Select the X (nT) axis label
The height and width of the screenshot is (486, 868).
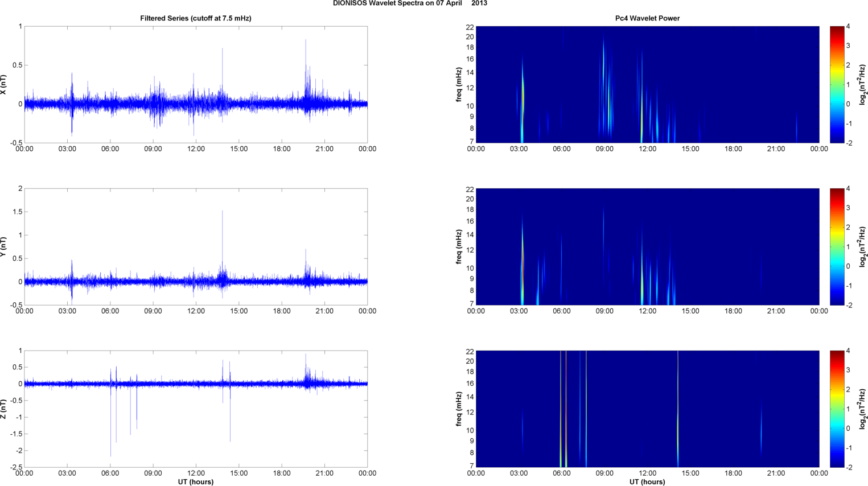coord(5,85)
